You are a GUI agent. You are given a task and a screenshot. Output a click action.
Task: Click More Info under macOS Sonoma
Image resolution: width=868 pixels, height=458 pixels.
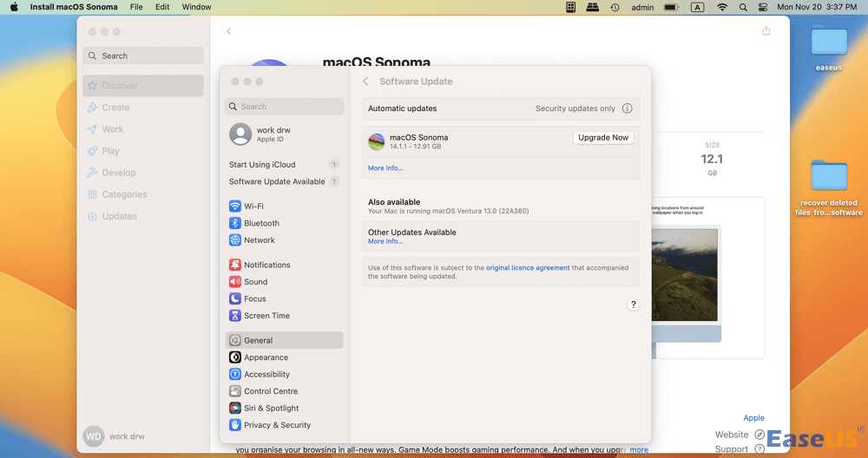385,168
